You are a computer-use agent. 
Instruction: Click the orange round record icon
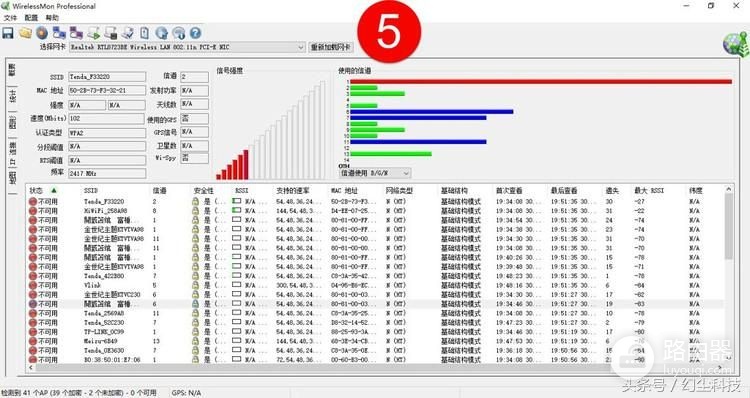(42, 33)
